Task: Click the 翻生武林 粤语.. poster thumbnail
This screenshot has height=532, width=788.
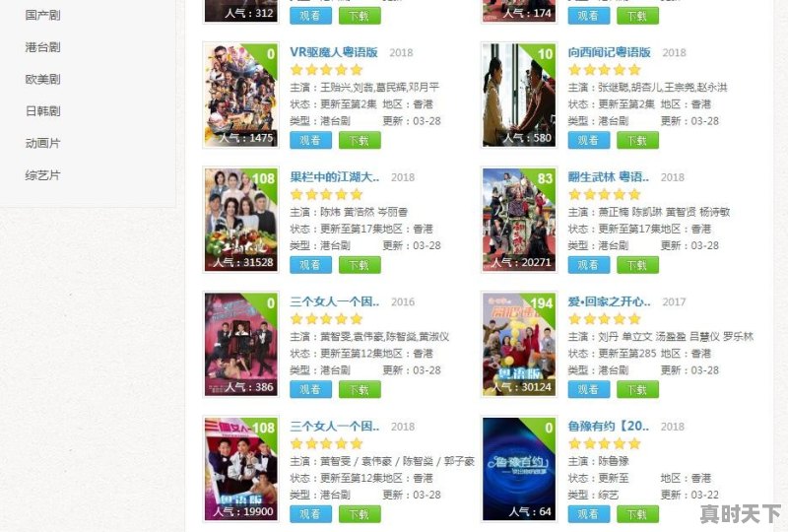Action: [519, 220]
